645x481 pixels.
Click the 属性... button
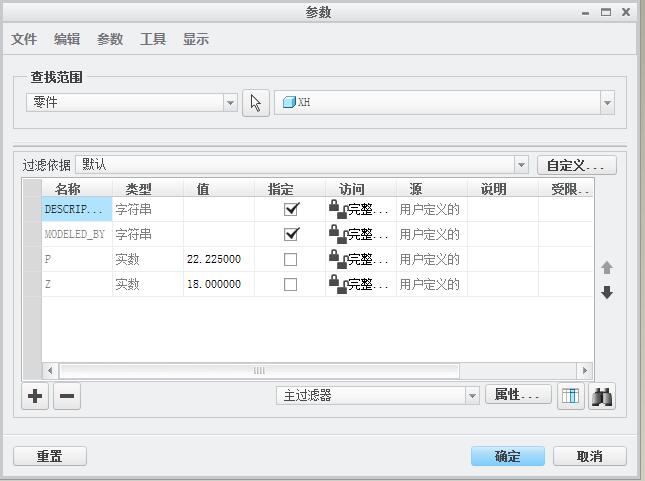point(518,395)
